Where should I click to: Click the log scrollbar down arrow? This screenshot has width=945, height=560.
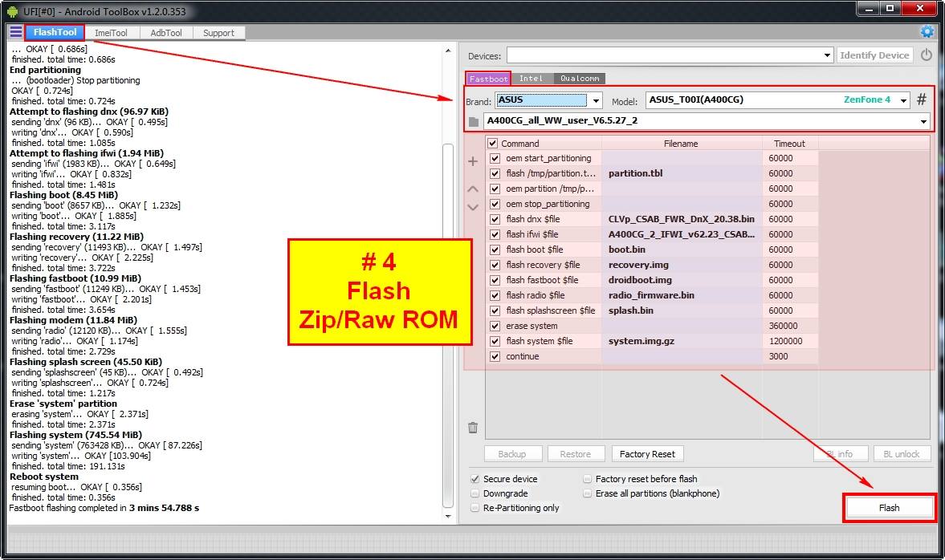(448, 516)
